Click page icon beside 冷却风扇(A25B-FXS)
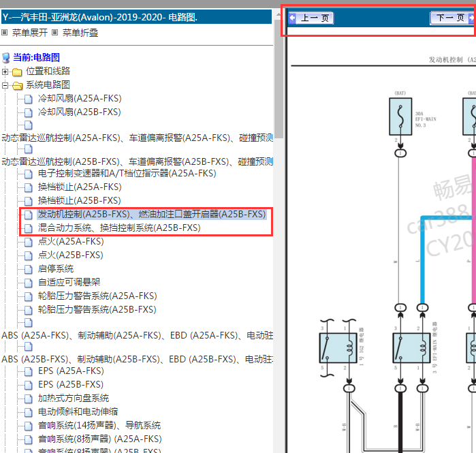This screenshot has height=453, width=476. click(28, 113)
